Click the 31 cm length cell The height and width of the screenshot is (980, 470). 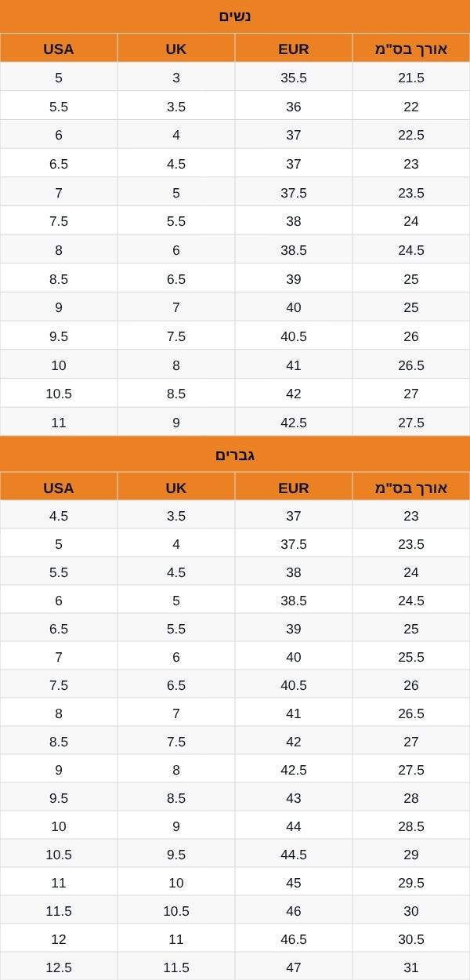click(411, 967)
